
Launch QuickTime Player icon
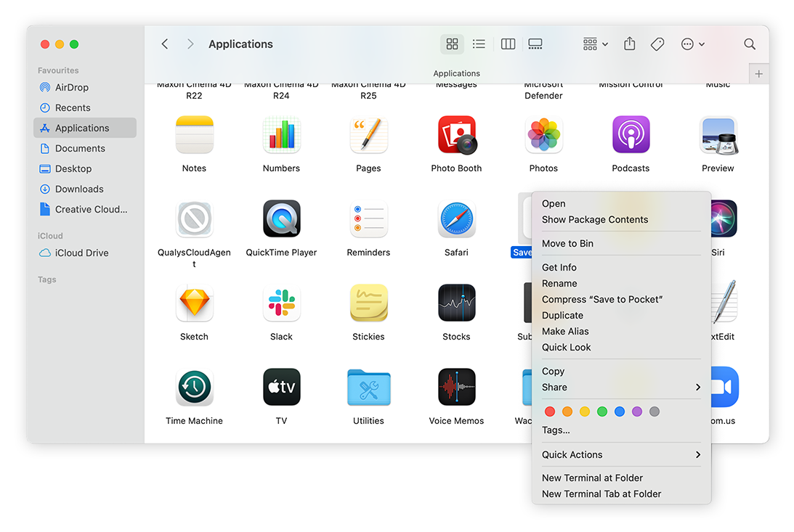(281, 219)
